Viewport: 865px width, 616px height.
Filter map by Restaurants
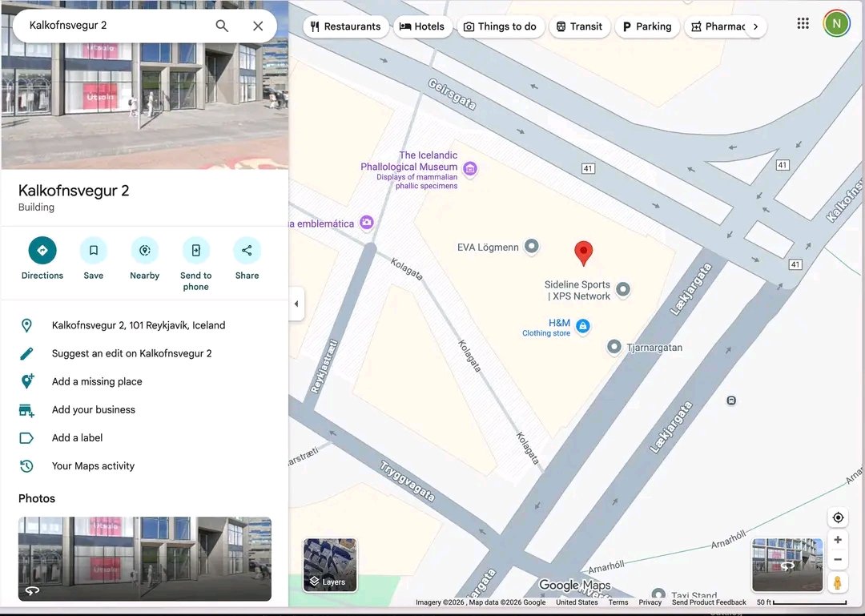346,26
